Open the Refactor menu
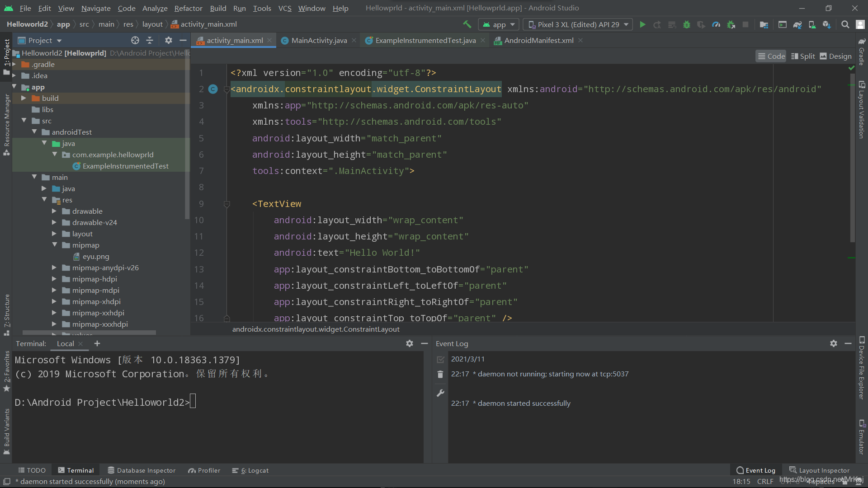 coord(188,8)
